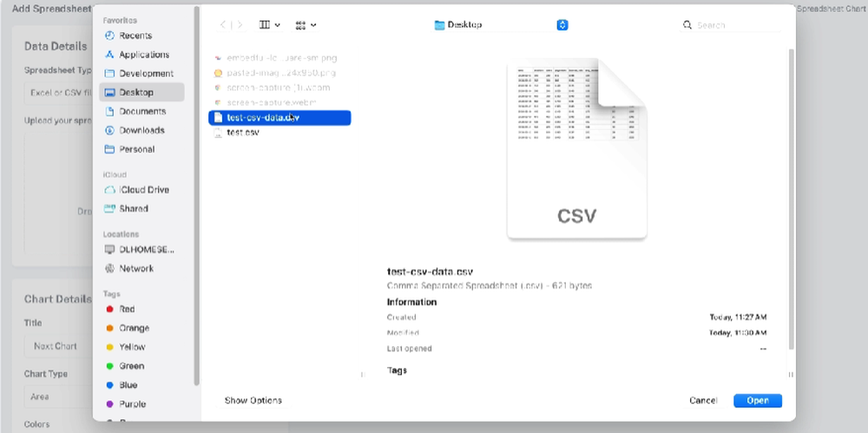Open the item grouping dropdown

pos(306,25)
